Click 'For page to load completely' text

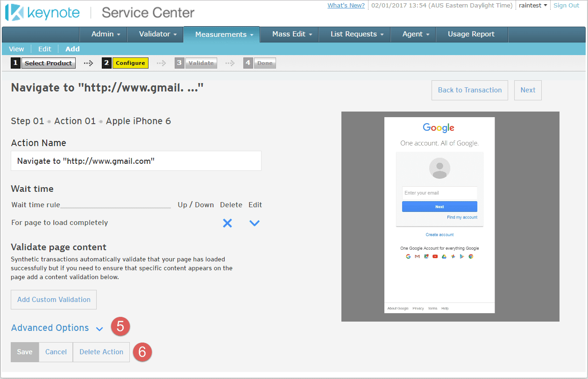click(x=60, y=223)
